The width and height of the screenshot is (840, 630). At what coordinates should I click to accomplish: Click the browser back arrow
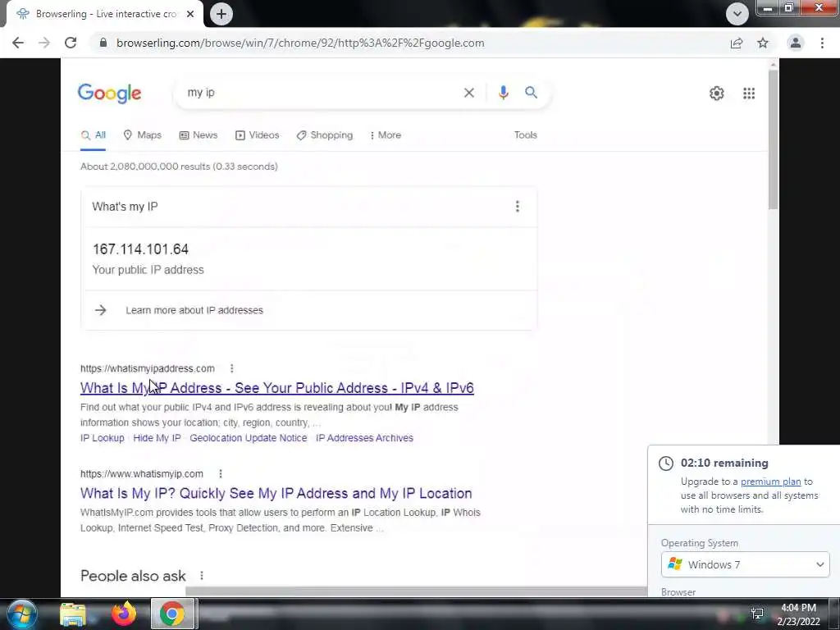[x=18, y=43]
